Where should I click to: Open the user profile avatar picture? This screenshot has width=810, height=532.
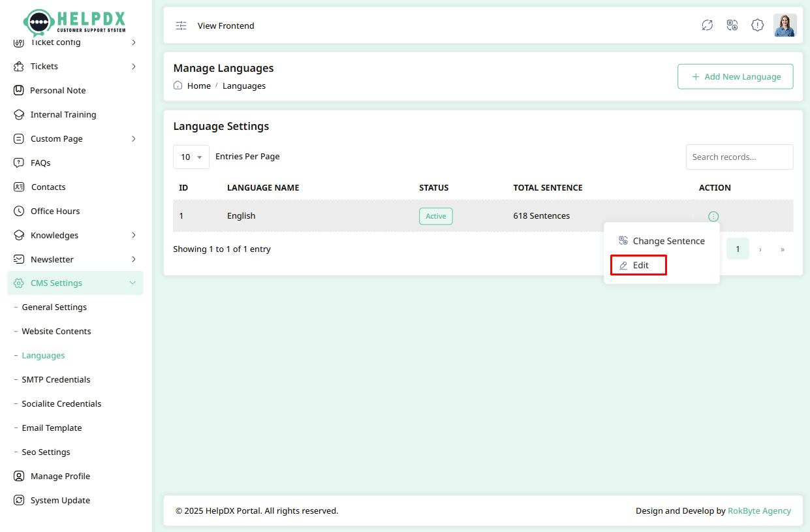pyautogui.click(x=785, y=25)
